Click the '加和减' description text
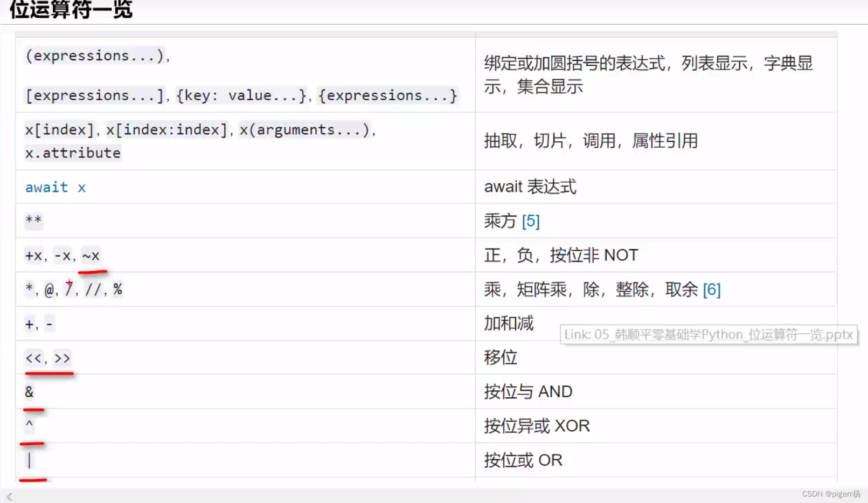Image resolution: width=868 pixels, height=503 pixels. [x=509, y=323]
